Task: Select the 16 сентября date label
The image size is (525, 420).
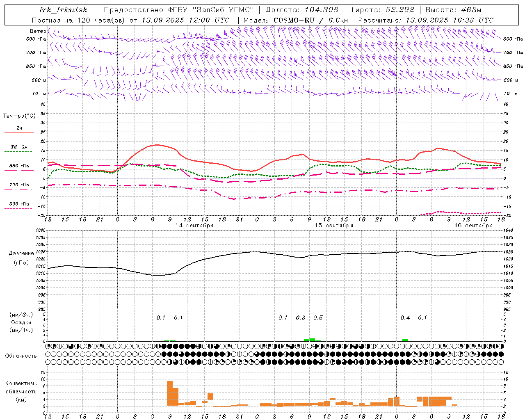Action: pos(473,226)
